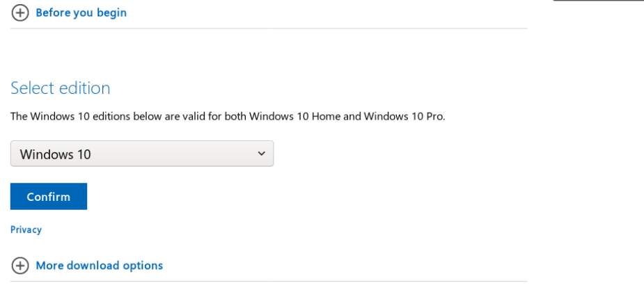The image size is (644, 292).
Task: Open the Privacy link
Action: point(26,229)
